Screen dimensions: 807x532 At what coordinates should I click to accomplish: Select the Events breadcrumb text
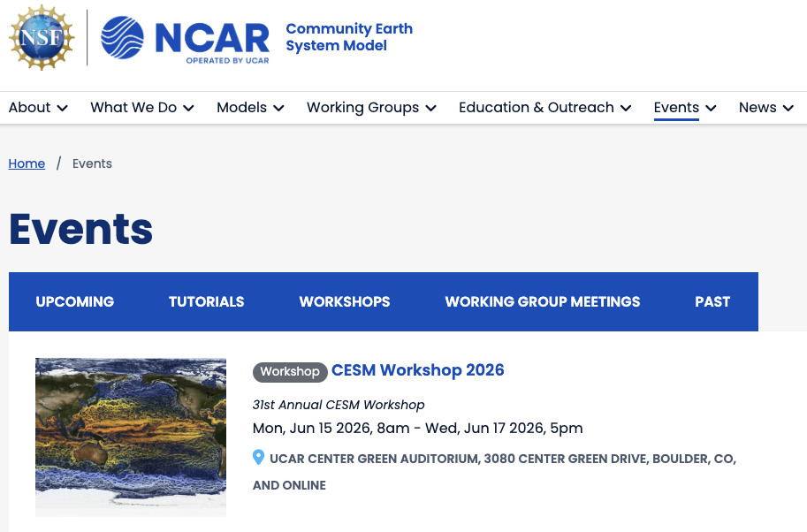click(x=92, y=163)
